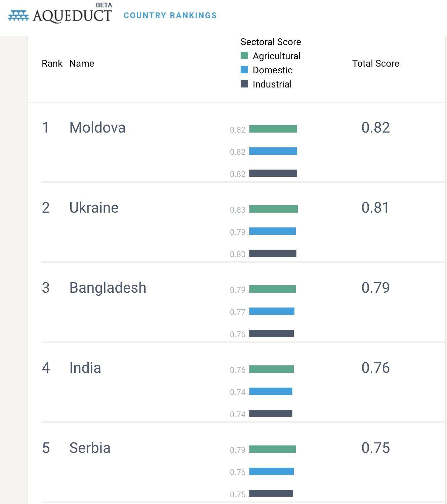
Task: Click Ukraine's domestic score bar
Action: [272, 231]
